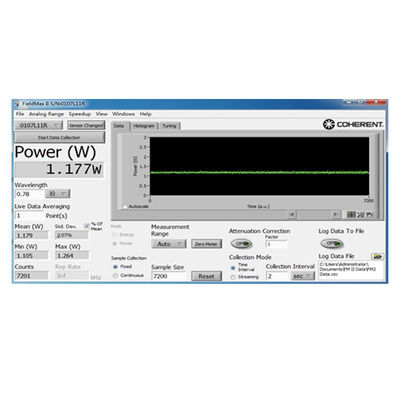Click the Log Data File path box
Image resolution: width=400 pixels, height=400 pixels.
pos(351,271)
